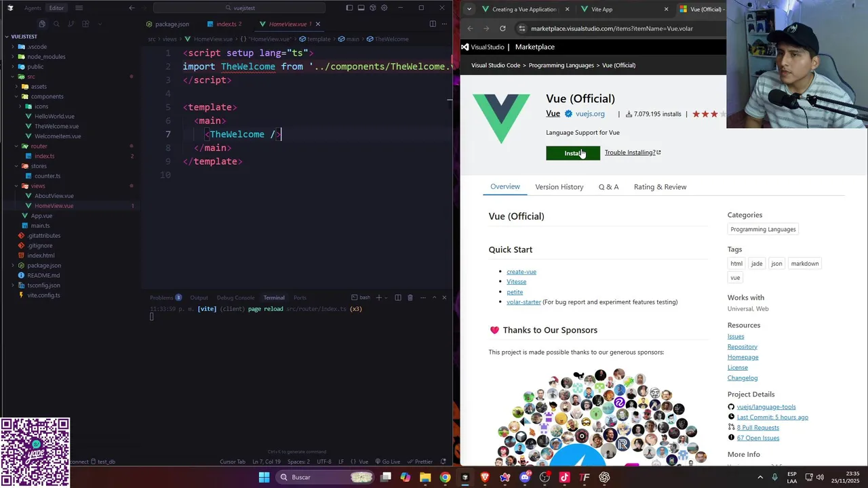Open vite.config.ts in the file tree
Image resolution: width=868 pixels, height=488 pixels.
pyautogui.click(x=43, y=296)
